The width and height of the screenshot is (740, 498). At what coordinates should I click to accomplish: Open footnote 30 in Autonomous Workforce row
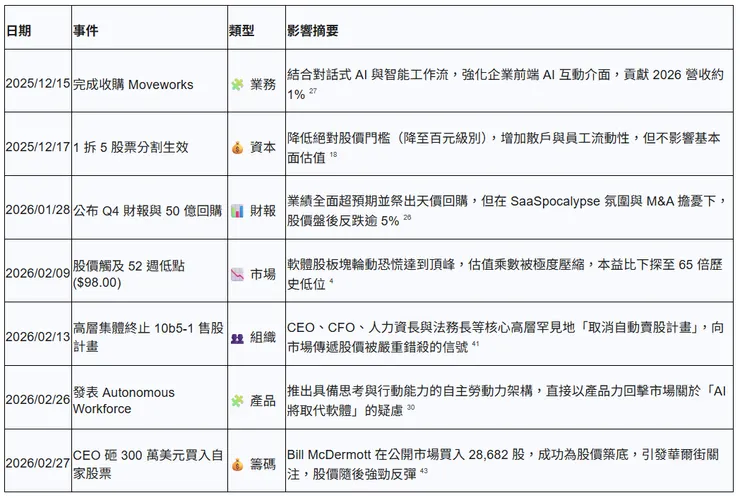(411, 407)
